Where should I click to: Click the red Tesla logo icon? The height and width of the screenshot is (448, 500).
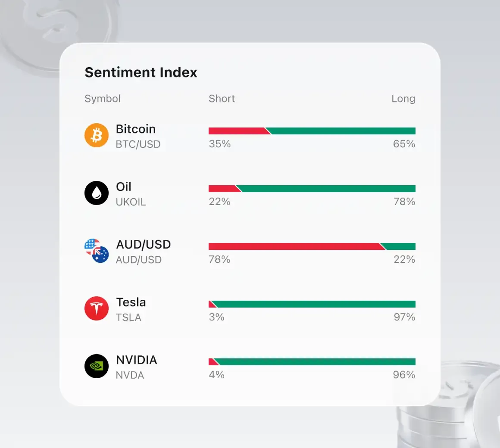(97, 308)
